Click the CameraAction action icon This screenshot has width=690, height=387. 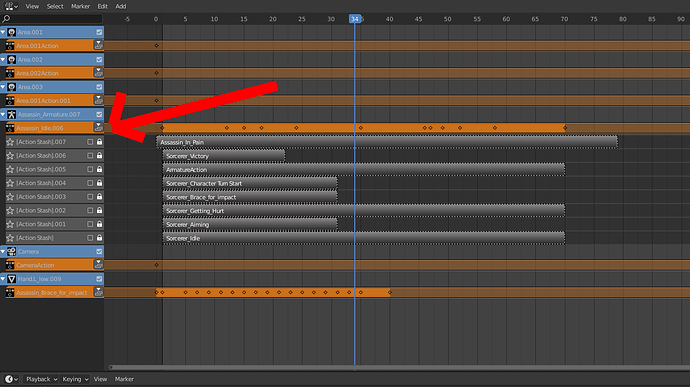10,265
